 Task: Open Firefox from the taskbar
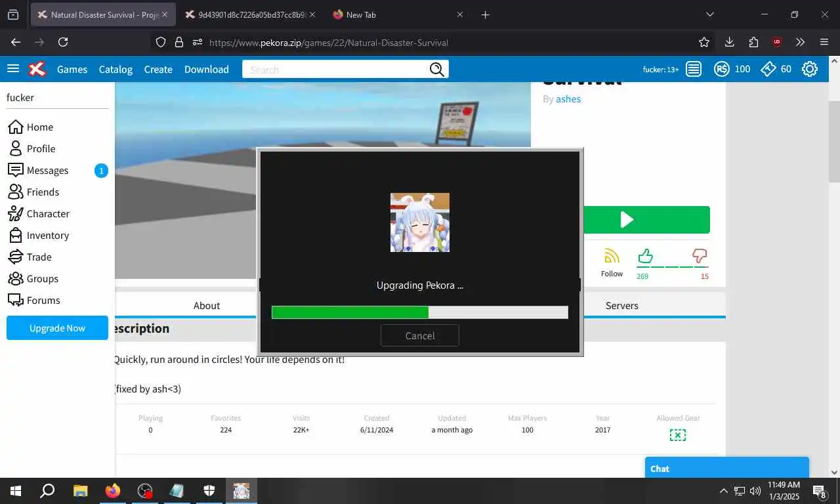pos(112,490)
